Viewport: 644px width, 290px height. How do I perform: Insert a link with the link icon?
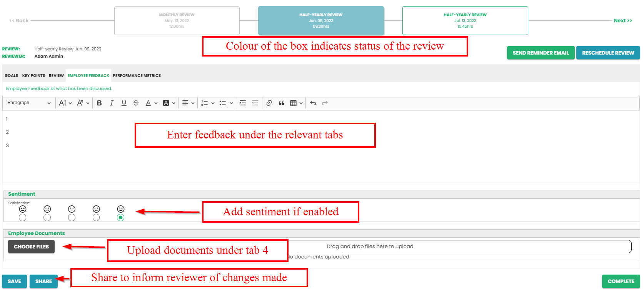click(x=269, y=103)
